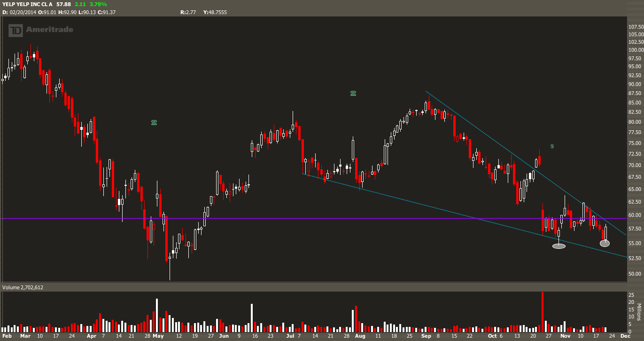The width and height of the screenshot is (644, 341).
Task: Click the Dec label on time axis
Action: click(625, 337)
